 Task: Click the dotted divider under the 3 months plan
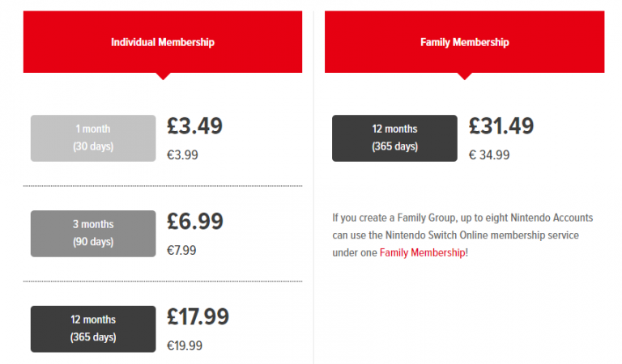(x=163, y=281)
